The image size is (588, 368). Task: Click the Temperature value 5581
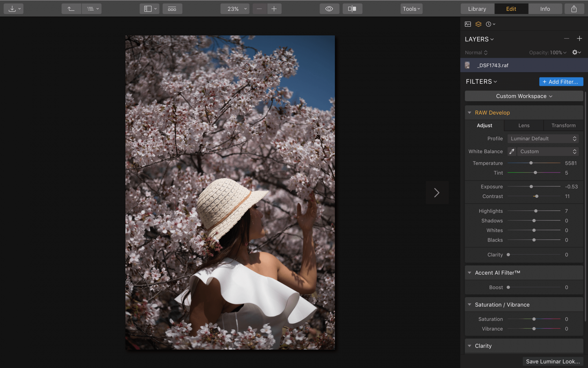click(570, 163)
